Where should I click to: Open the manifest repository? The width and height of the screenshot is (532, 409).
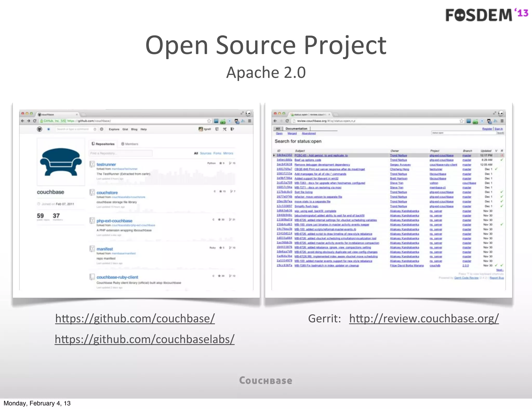(x=105, y=249)
